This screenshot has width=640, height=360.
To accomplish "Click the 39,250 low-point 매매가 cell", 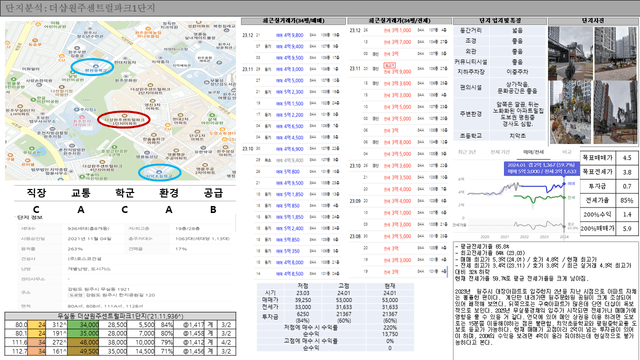I will pos(303,300).
